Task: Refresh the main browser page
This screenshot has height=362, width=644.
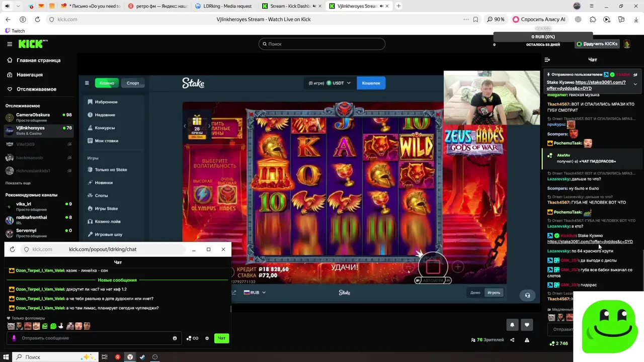Action: coord(37,19)
